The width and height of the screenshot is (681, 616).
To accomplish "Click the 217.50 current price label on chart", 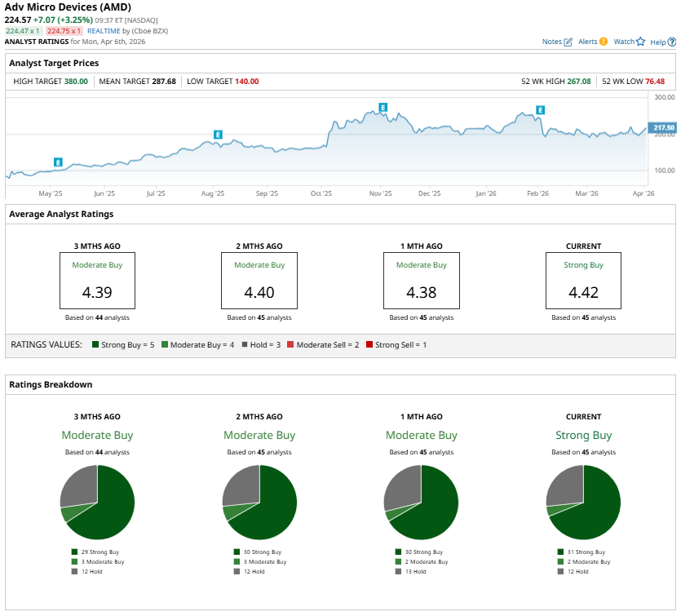I will (x=664, y=128).
